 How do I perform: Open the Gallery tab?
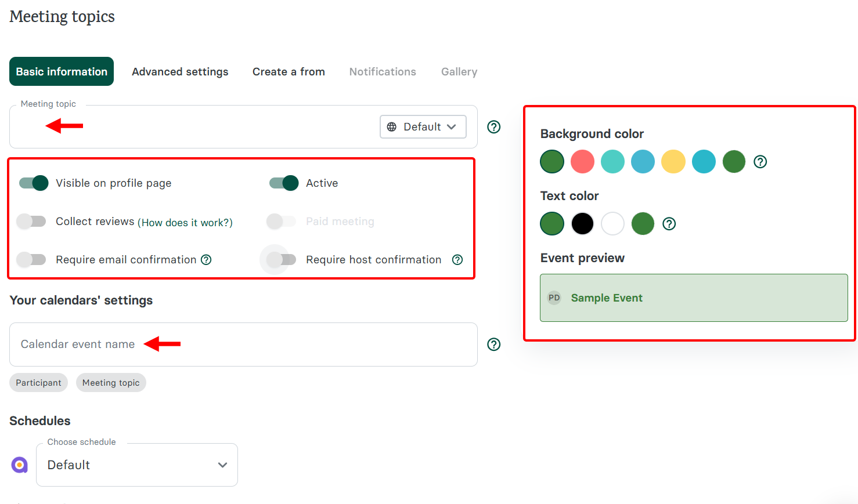(459, 71)
